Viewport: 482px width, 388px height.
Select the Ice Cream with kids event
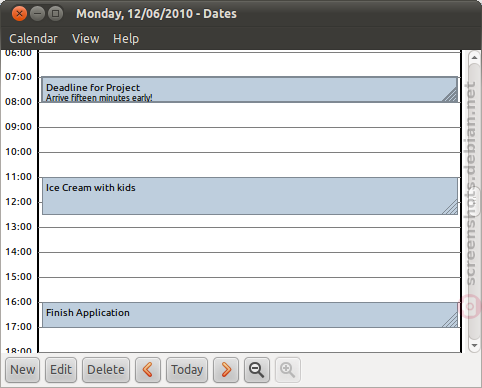pyautogui.click(x=249, y=196)
